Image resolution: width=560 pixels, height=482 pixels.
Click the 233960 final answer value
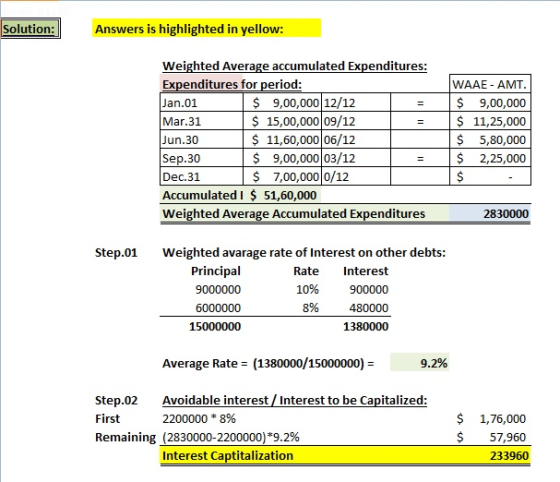509,456
